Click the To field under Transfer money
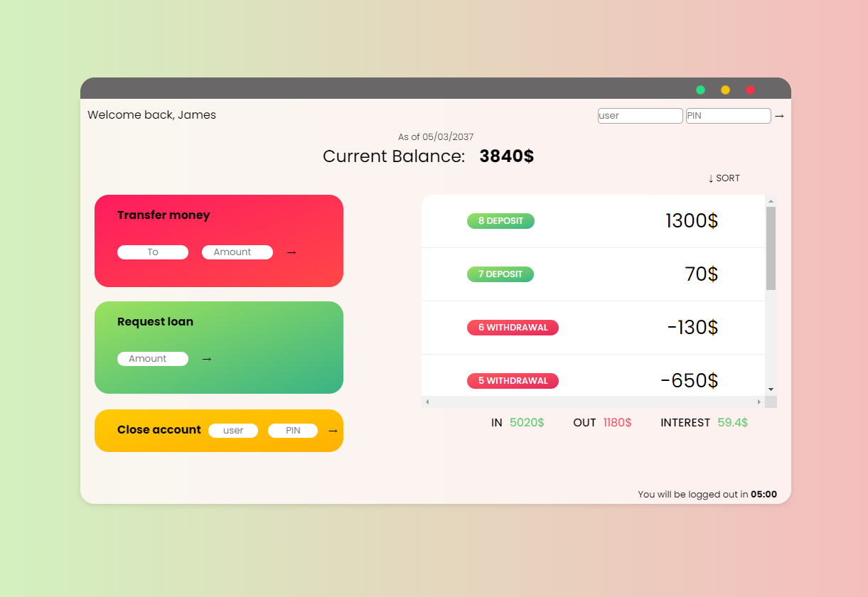 tap(152, 252)
